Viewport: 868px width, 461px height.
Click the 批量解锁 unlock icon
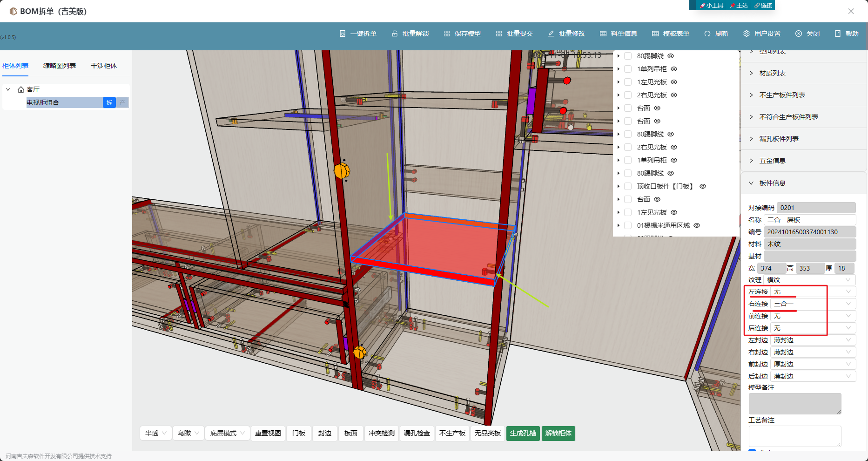pyautogui.click(x=395, y=34)
